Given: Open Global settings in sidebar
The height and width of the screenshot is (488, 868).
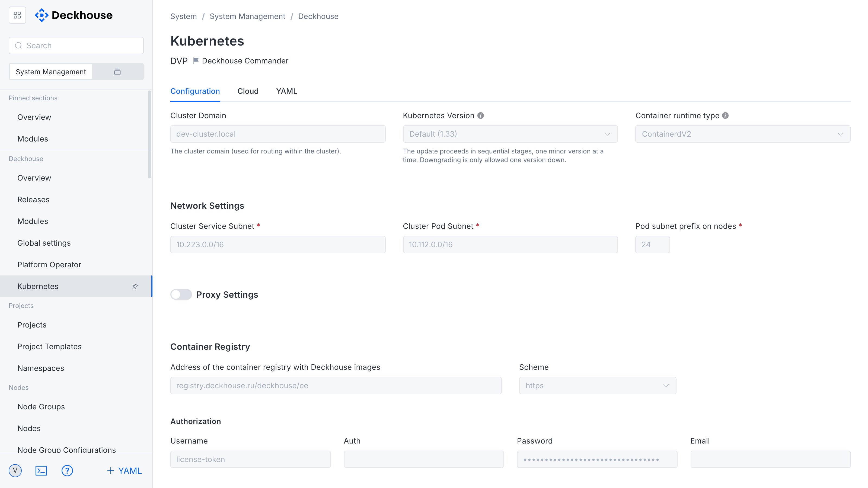Looking at the screenshot, I should point(76,243).
